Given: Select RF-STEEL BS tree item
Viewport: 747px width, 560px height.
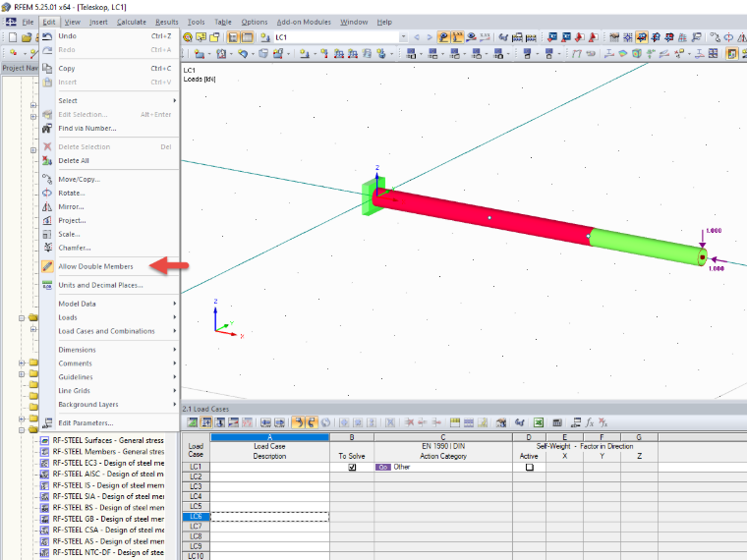Looking at the screenshot, I should (108, 508).
